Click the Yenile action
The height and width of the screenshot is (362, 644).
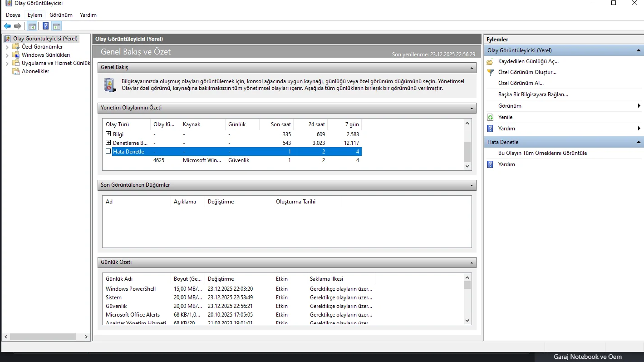(505, 117)
